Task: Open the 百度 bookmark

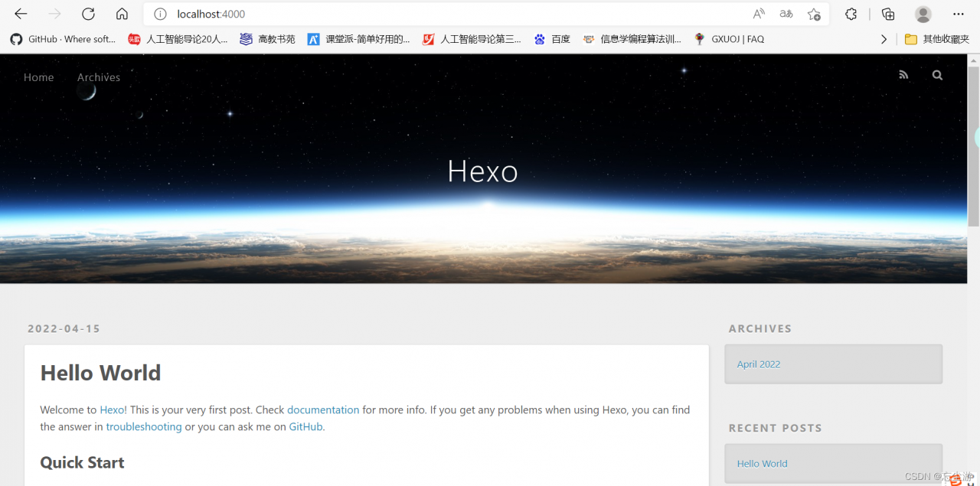Action: pyautogui.click(x=552, y=39)
